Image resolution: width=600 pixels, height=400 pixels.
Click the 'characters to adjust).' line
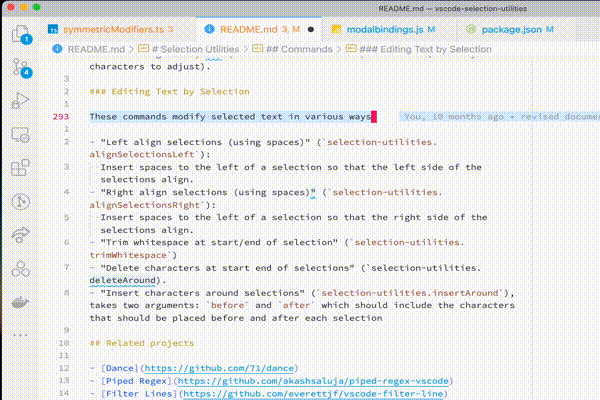[150, 67]
